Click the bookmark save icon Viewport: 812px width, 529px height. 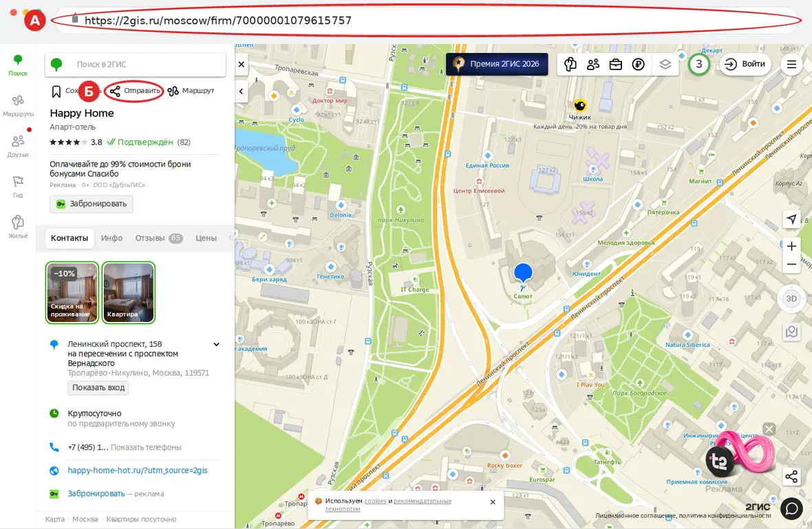coord(56,91)
